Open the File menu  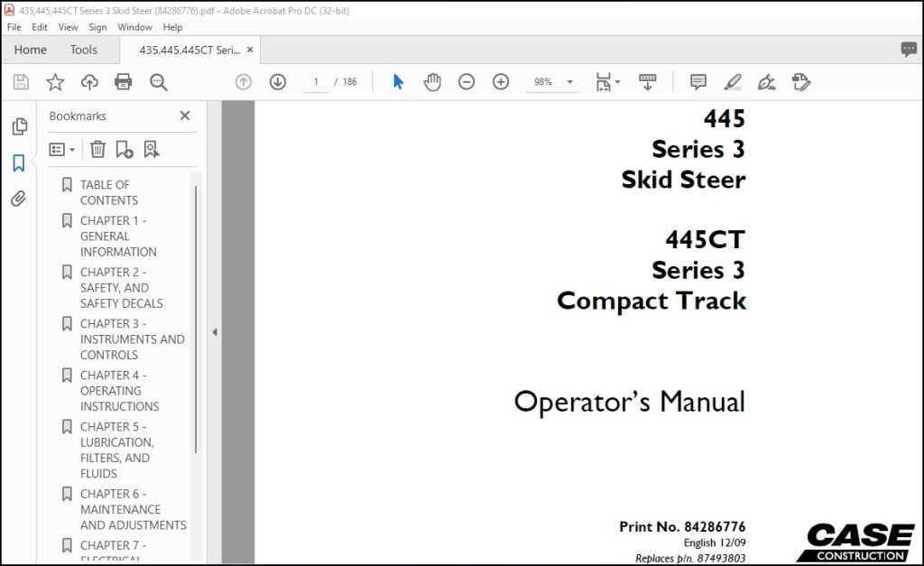tap(14, 27)
